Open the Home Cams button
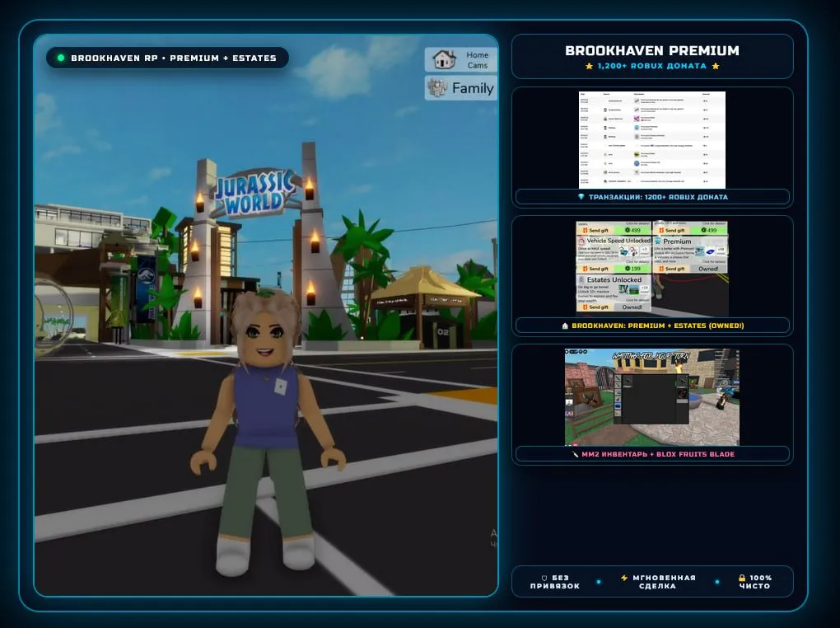This screenshot has width=840, height=628. [x=461, y=59]
